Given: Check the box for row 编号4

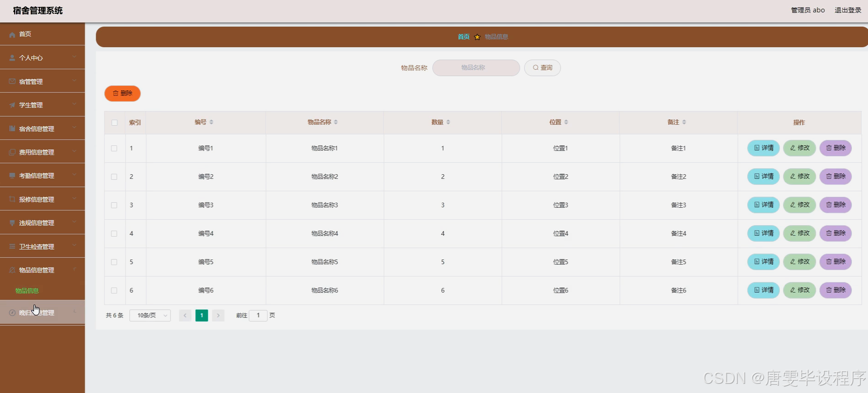Looking at the screenshot, I should click(x=114, y=233).
